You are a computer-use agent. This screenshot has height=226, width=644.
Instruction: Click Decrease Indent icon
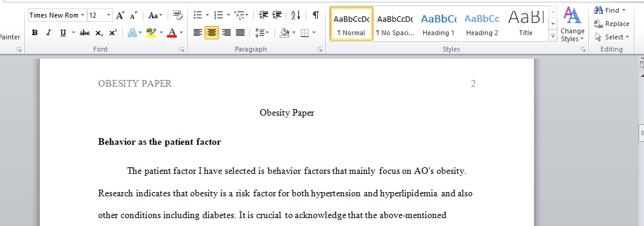[263, 16]
